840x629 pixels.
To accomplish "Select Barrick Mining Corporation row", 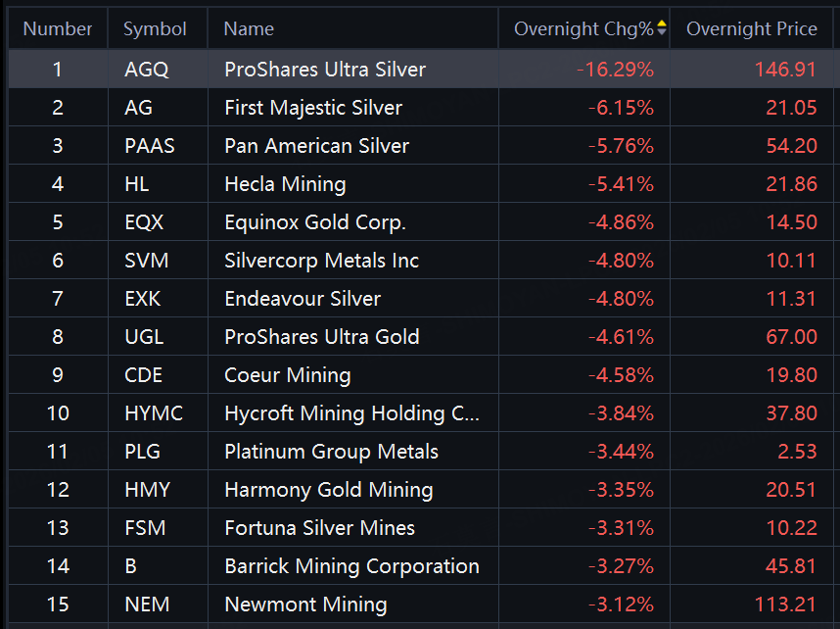I will [x=351, y=566].
